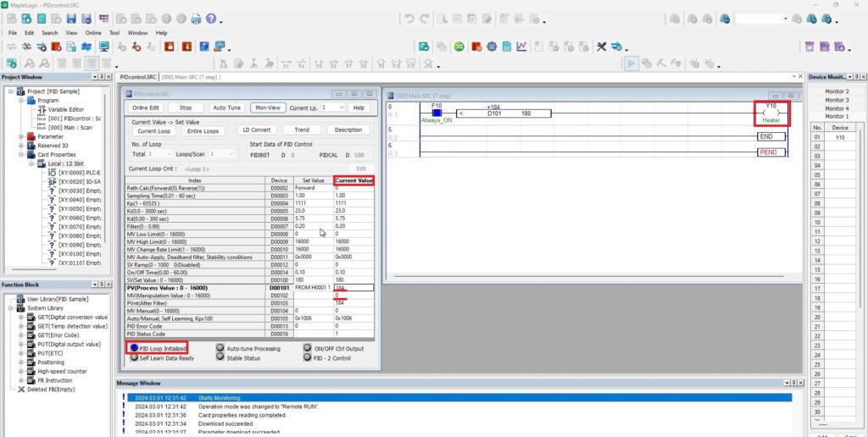Select the Monitor 4 tab in Device Monitor
The image size is (868, 437).
[x=837, y=108]
